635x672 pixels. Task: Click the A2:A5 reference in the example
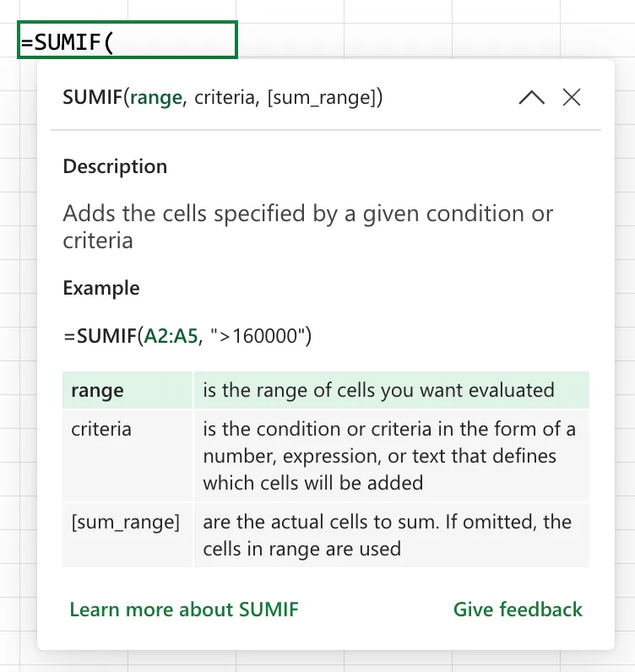pyautogui.click(x=171, y=335)
